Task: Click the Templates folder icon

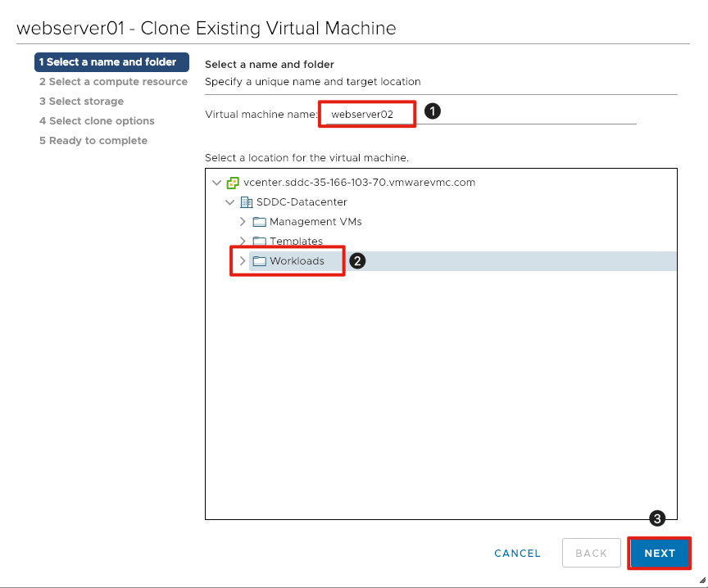Action: [x=258, y=241]
